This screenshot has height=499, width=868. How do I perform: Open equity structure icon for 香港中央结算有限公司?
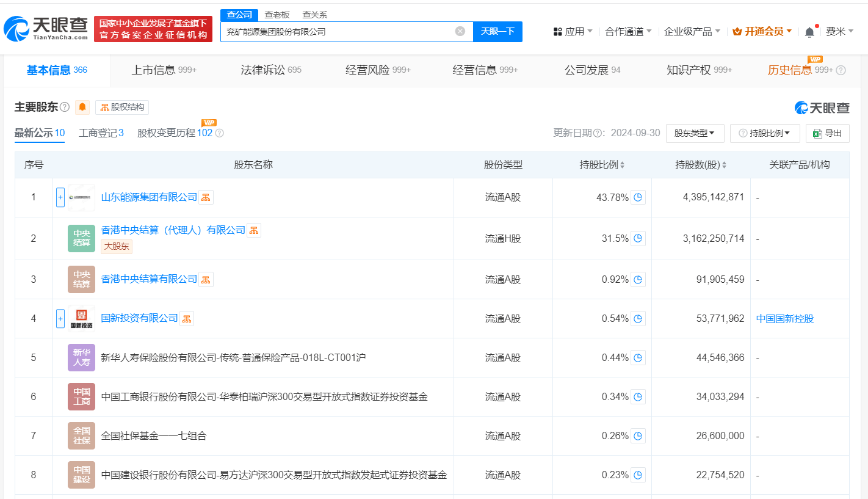206,279
